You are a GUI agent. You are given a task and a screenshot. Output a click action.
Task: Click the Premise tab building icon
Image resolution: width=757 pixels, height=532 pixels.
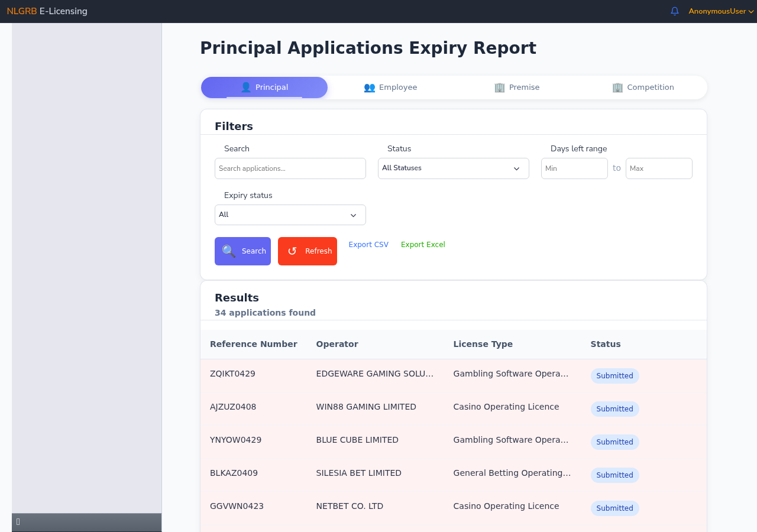click(500, 87)
